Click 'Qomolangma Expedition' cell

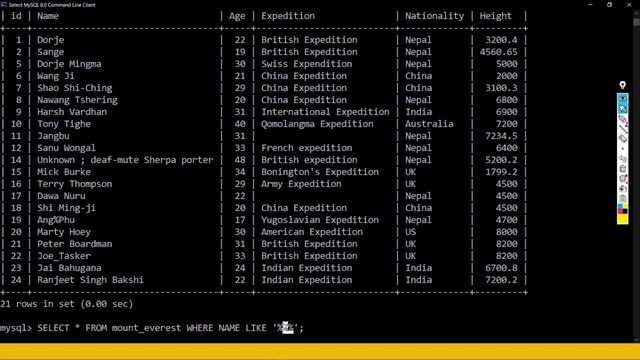tap(317, 124)
